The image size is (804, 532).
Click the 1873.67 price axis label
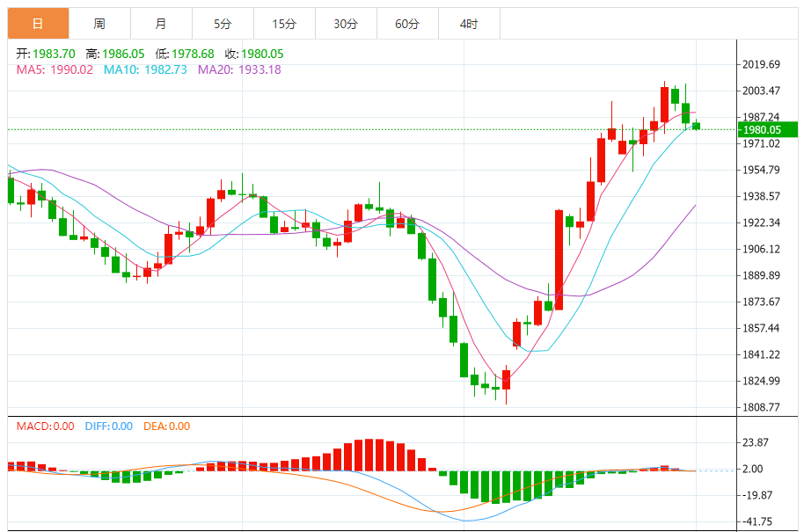click(x=761, y=302)
